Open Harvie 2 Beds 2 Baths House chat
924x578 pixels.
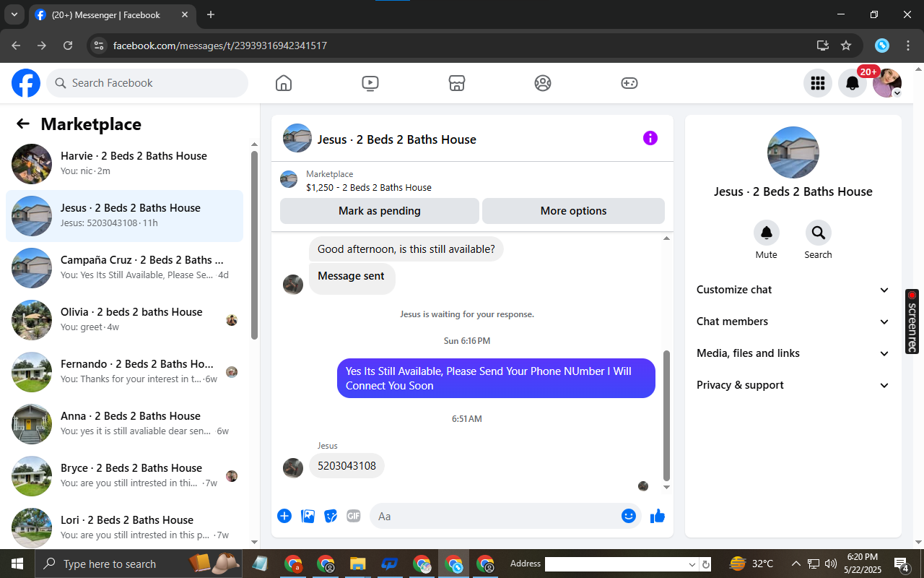pos(125,164)
